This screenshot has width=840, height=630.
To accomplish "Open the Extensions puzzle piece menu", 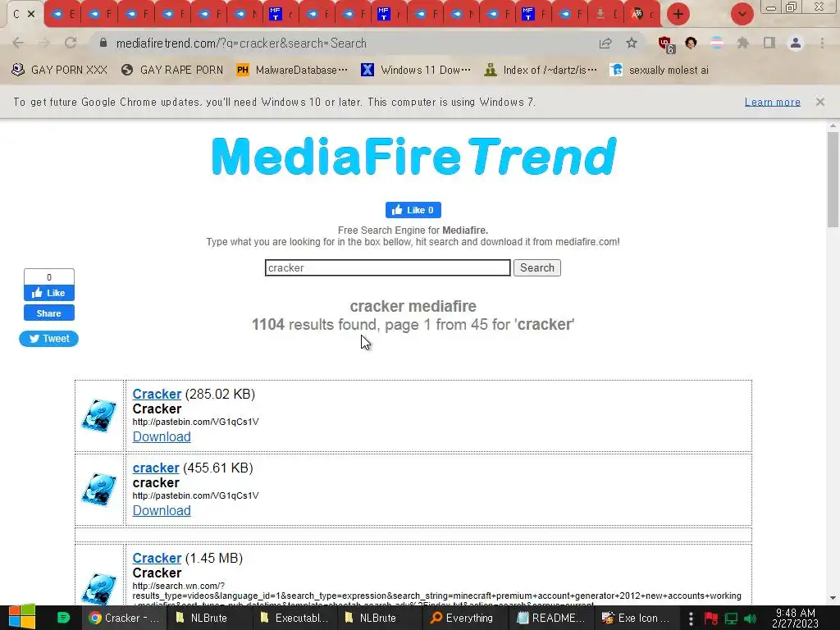I will [742, 43].
